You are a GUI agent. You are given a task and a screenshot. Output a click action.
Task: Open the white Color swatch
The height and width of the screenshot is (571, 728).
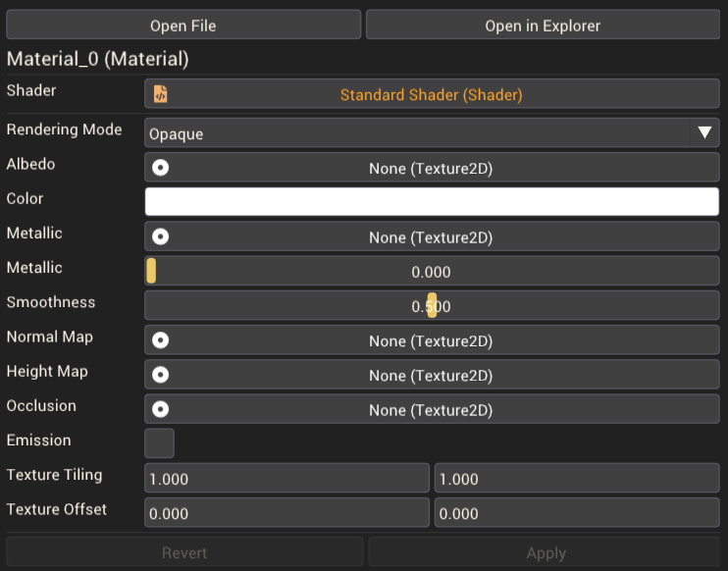tap(432, 201)
